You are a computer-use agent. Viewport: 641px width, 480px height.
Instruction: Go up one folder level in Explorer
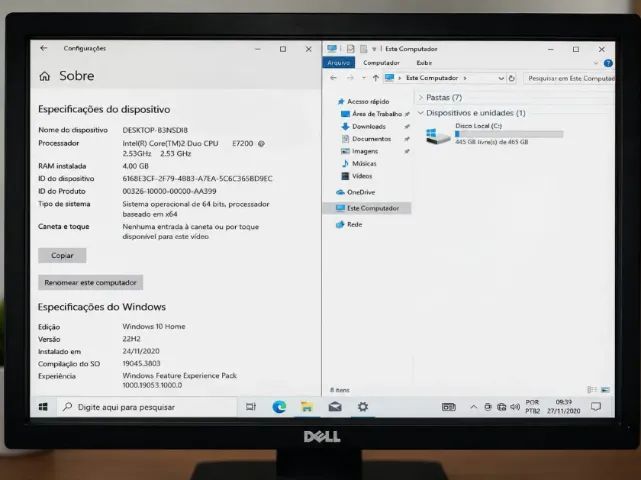pos(375,78)
